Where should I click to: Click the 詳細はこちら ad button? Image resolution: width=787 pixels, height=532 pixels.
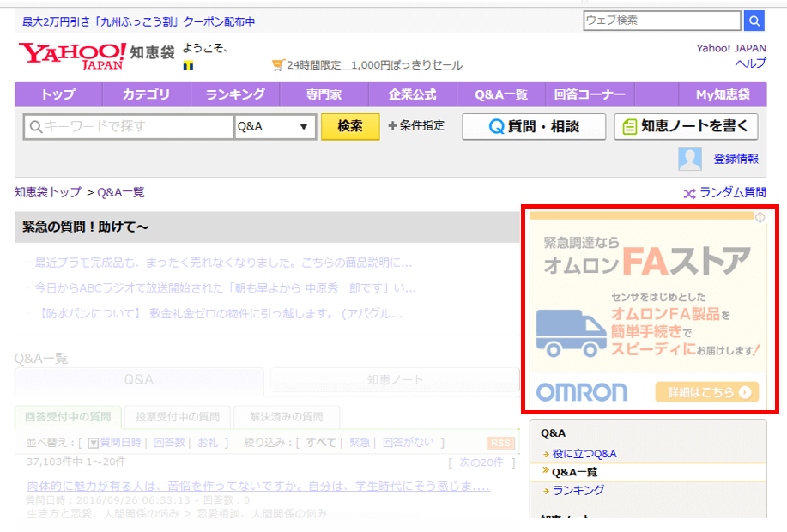coord(707,392)
